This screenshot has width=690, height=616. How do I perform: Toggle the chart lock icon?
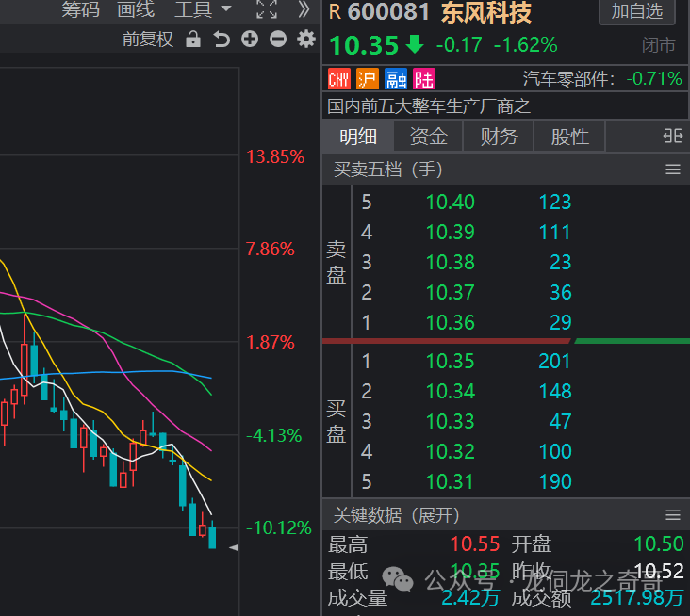pyautogui.click(x=192, y=40)
